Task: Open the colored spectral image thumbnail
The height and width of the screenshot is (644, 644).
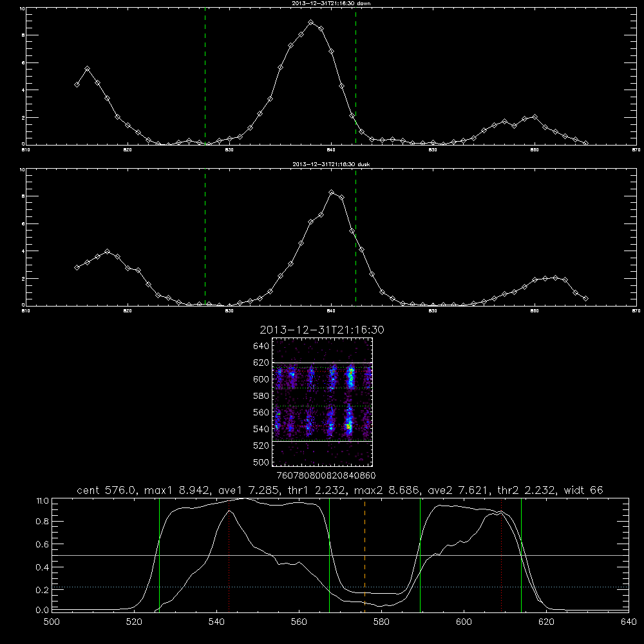Action: pyautogui.click(x=323, y=402)
